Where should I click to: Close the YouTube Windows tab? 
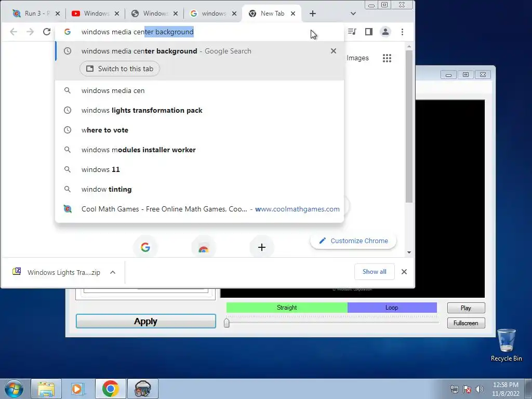pos(117,14)
